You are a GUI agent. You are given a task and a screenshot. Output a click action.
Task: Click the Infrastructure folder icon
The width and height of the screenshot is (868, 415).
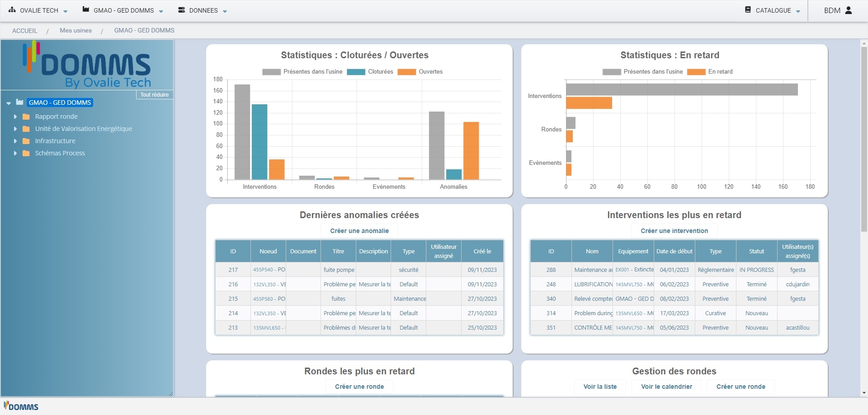point(26,141)
